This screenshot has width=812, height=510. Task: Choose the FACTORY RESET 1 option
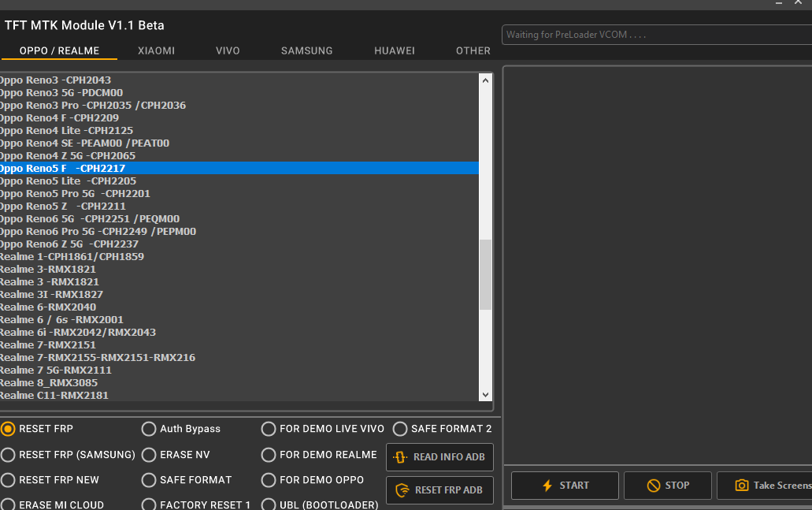pos(149,504)
